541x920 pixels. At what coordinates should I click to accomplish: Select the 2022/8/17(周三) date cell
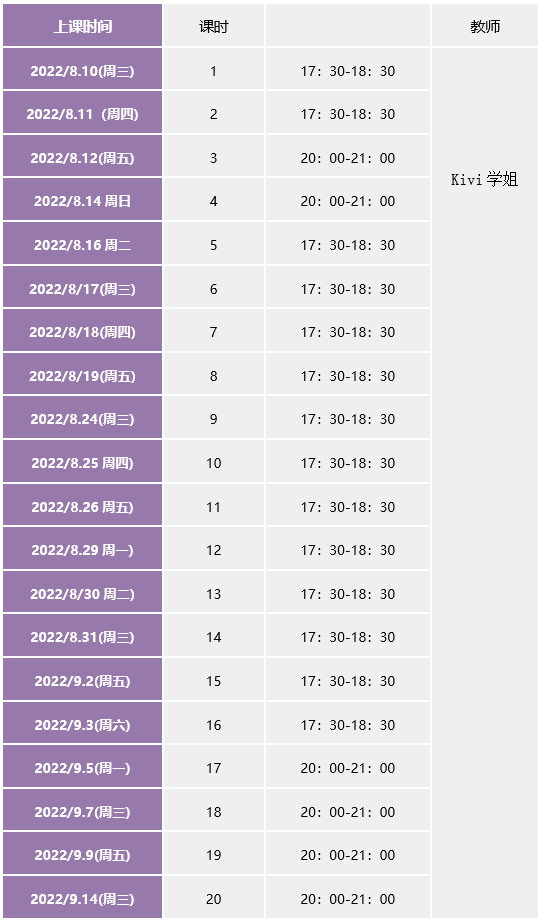[82, 288]
